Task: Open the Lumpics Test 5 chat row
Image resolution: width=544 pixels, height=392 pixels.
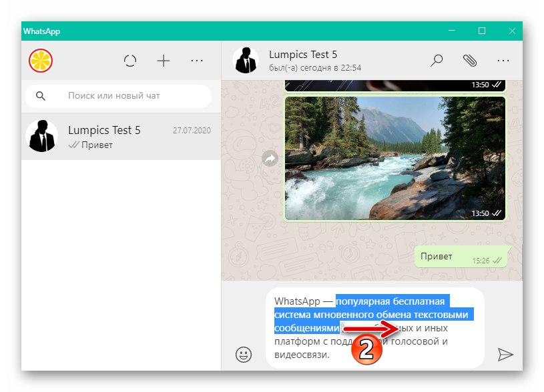Action: coord(121,137)
